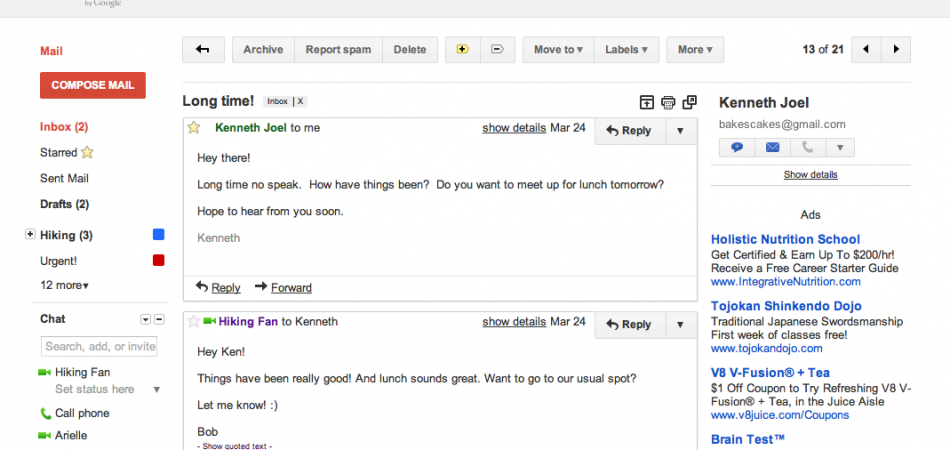This screenshot has width=950, height=450.
Task: Star the Hiking Fan message
Action: coord(194,322)
